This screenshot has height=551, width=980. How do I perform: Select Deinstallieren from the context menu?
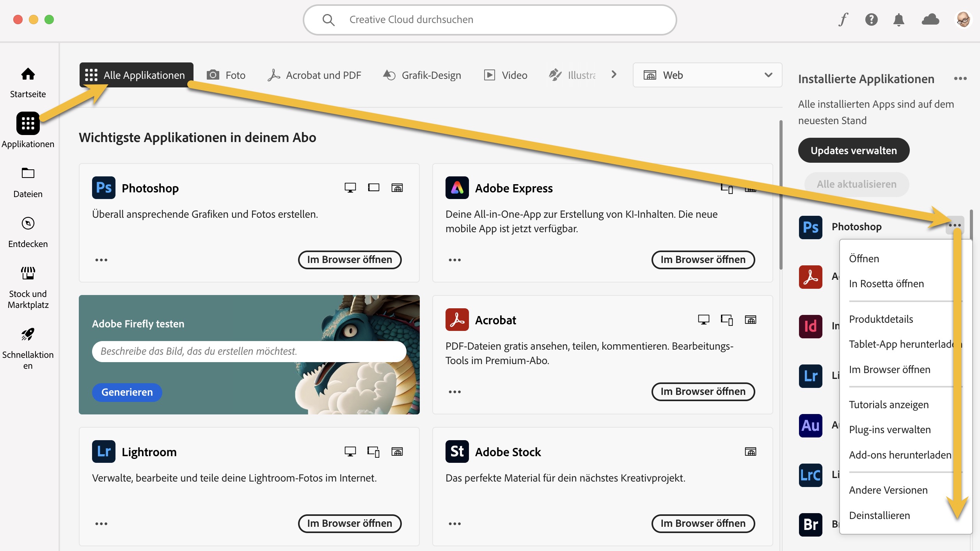tap(879, 515)
